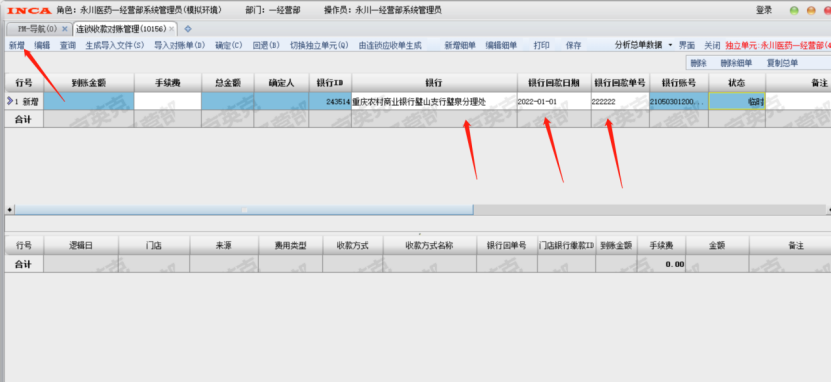The image size is (831, 382).
Task: Click the orange circle window icon
Action: [811, 11]
